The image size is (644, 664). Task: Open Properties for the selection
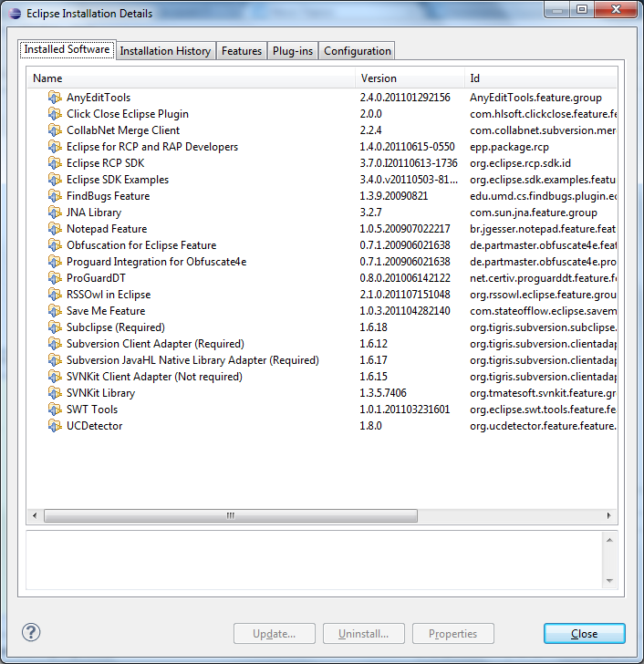tap(452, 634)
